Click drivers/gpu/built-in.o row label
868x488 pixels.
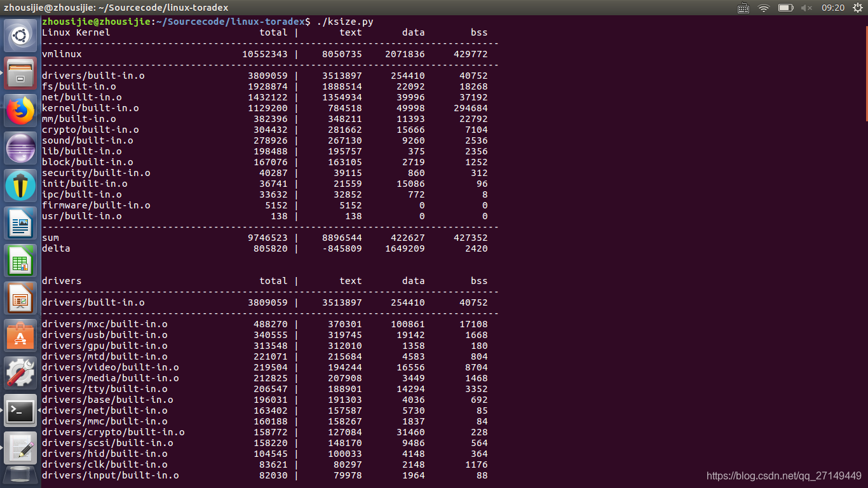(x=105, y=346)
